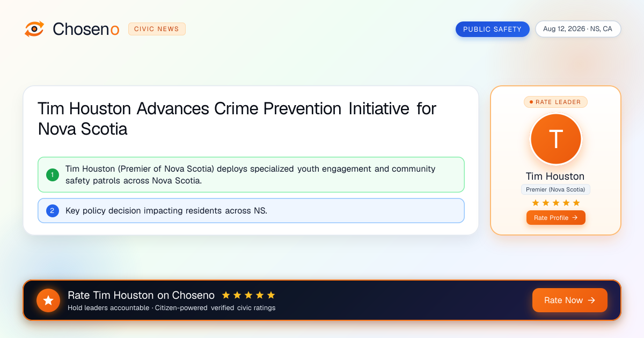The width and height of the screenshot is (644, 338).
Task: Click the star rating in the bottom banner
Action: [x=248, y=295]
